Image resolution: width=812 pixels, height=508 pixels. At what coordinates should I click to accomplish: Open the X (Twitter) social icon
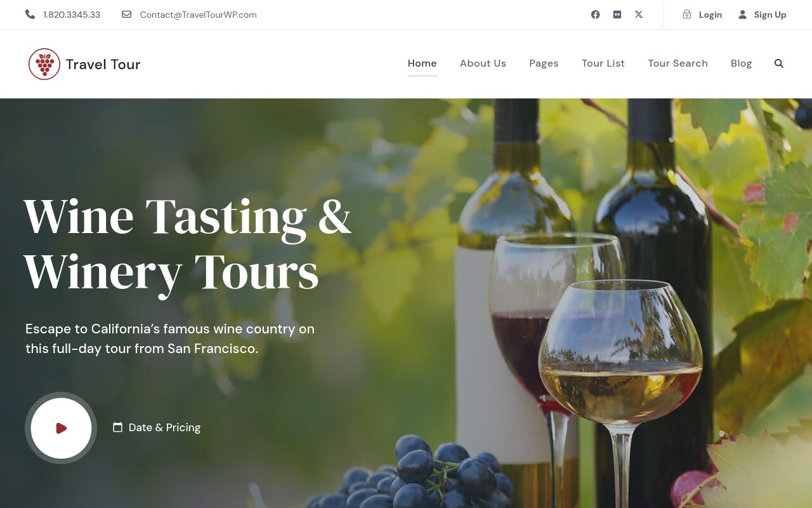pos(639,15)
